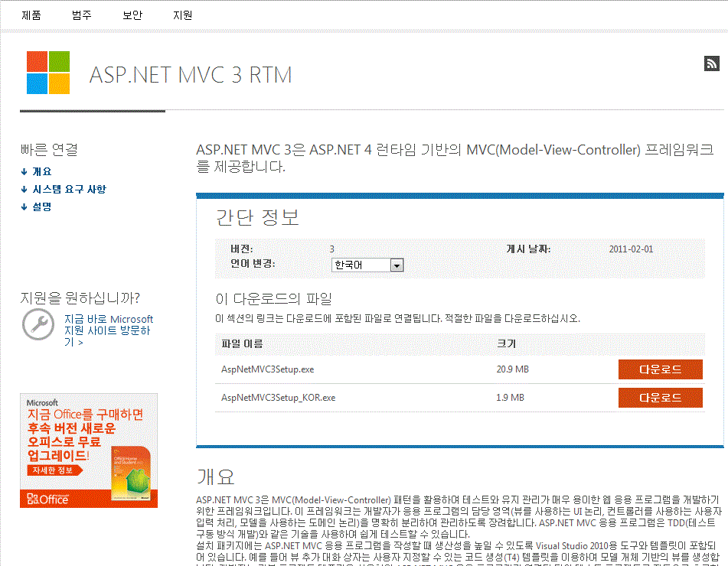Click the 1.9 MB size value

(511, 398)
